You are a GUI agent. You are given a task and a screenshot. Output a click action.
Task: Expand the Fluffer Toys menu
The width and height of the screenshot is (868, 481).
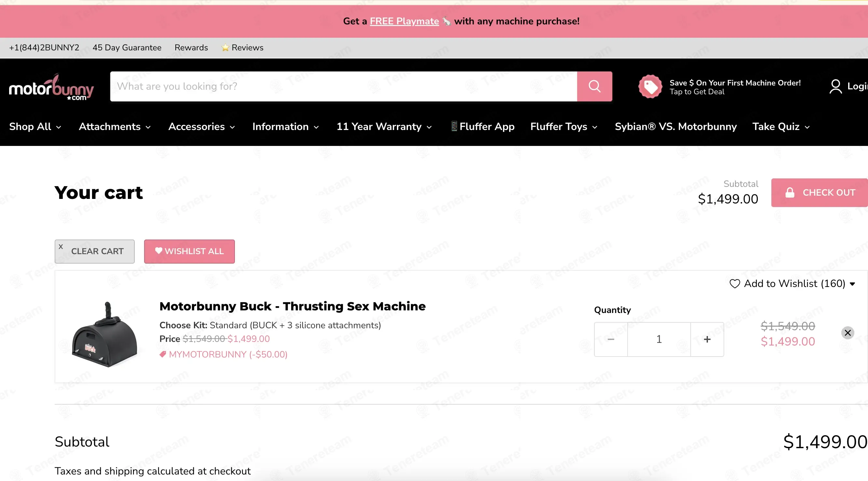[x=564, y=126]
